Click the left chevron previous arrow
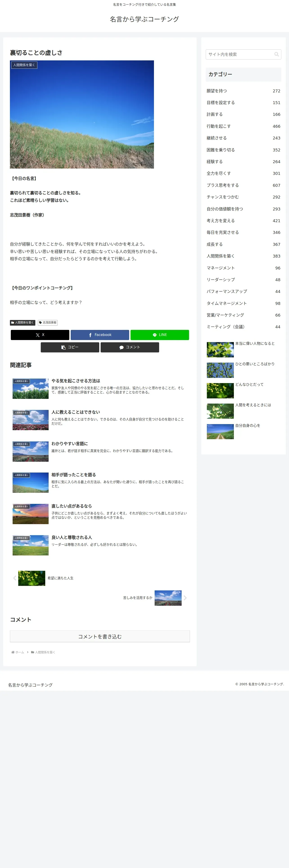 tap(14, 578)
